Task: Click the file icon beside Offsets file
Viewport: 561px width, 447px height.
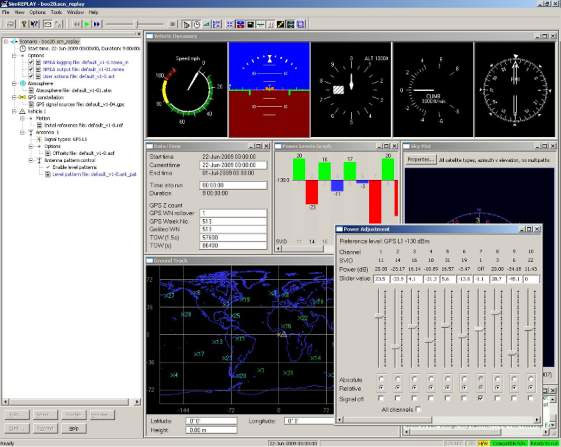Action: coord(48,153)
